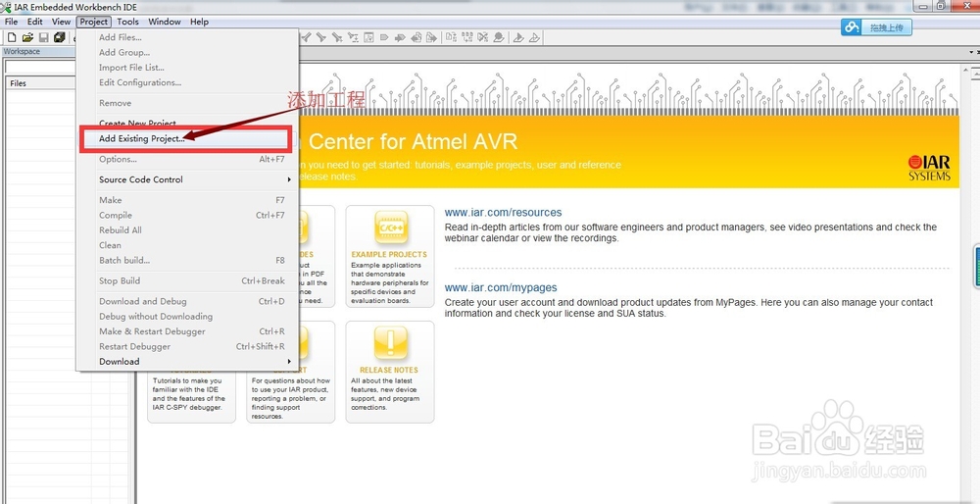Image resolution: width=980 pixels, height=504 pixels.
Task: Select Make & Restart Debugger entry
Action: (x=187, y=331)
